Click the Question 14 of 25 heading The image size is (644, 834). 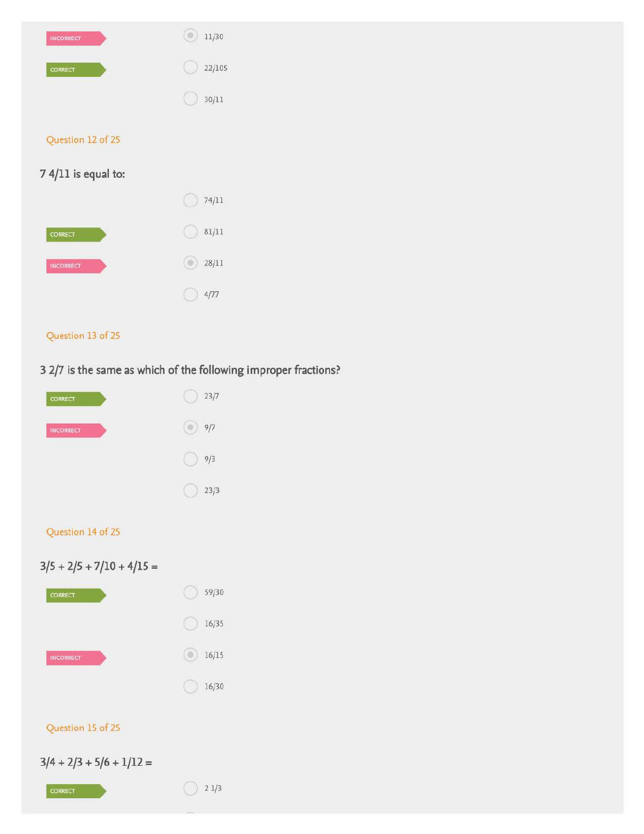pos(83,532)
